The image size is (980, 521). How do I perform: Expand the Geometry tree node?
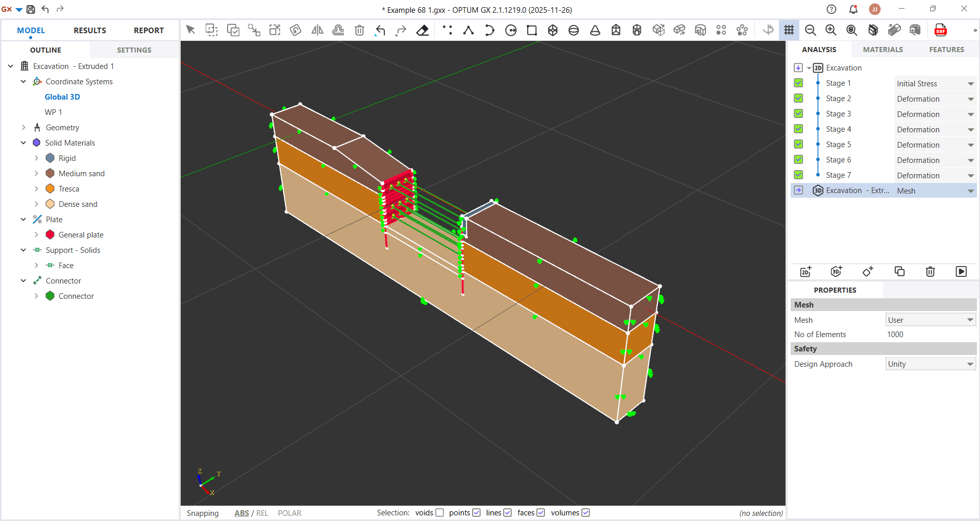23,128
